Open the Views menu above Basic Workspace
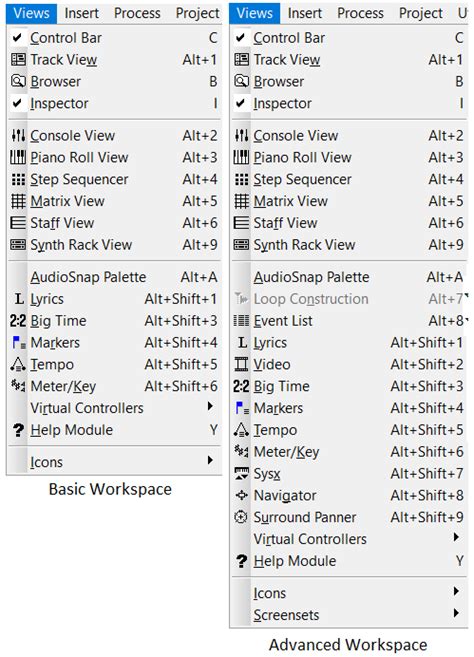Viewport: 474px width, 657px height. (x=31, y=13)
